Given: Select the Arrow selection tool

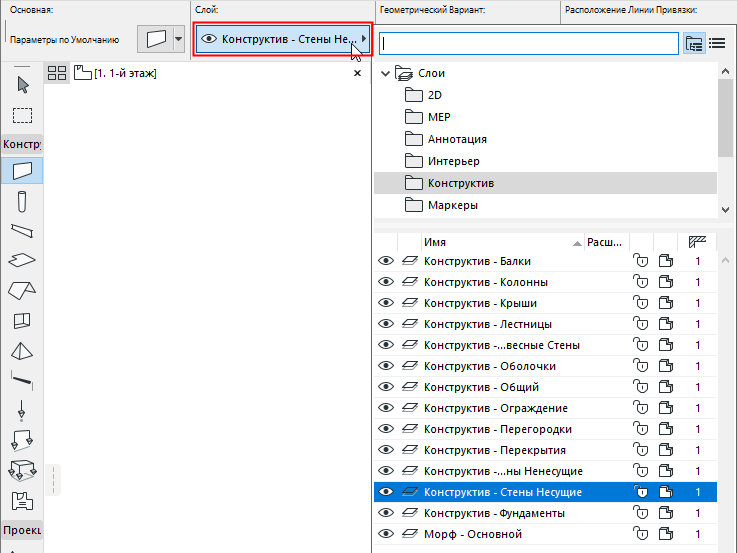Looking at the screenshot, I should coord(22,85).
